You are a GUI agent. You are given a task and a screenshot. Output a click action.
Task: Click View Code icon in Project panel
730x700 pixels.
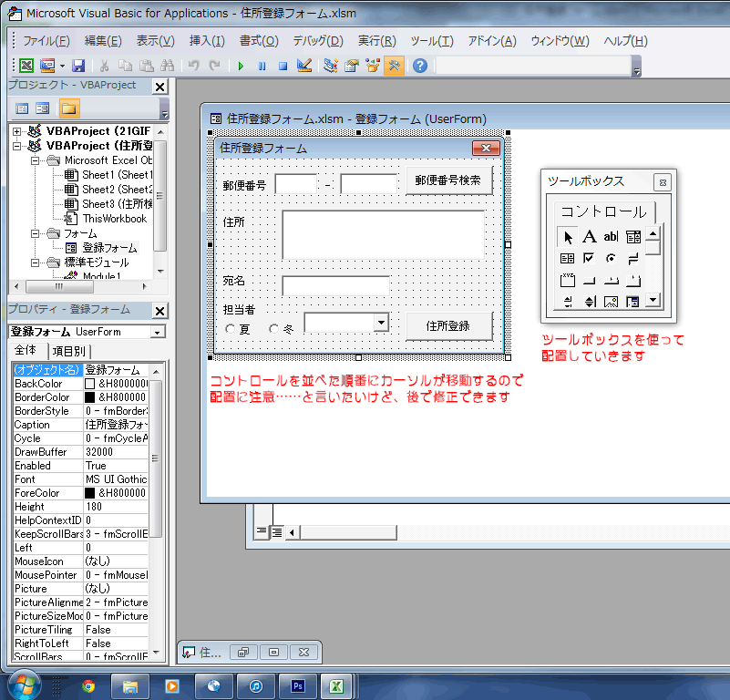22,108
